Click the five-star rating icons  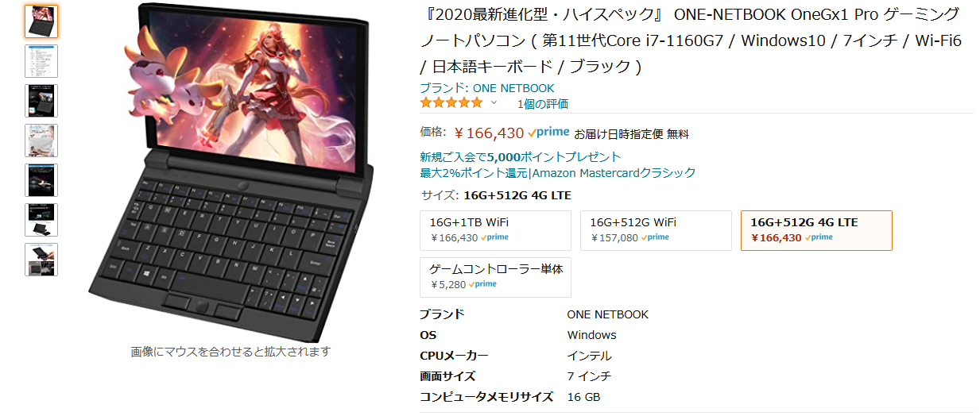point(451,103)
